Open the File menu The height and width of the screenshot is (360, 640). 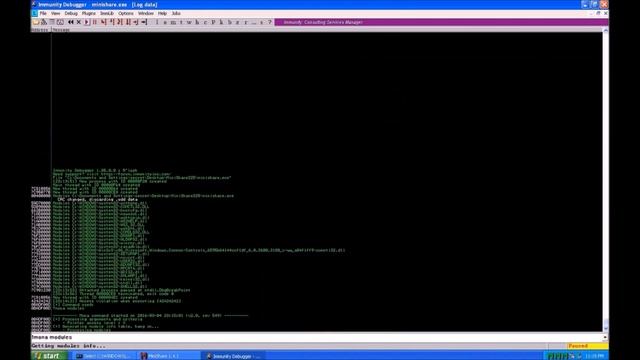pos(43,13)
